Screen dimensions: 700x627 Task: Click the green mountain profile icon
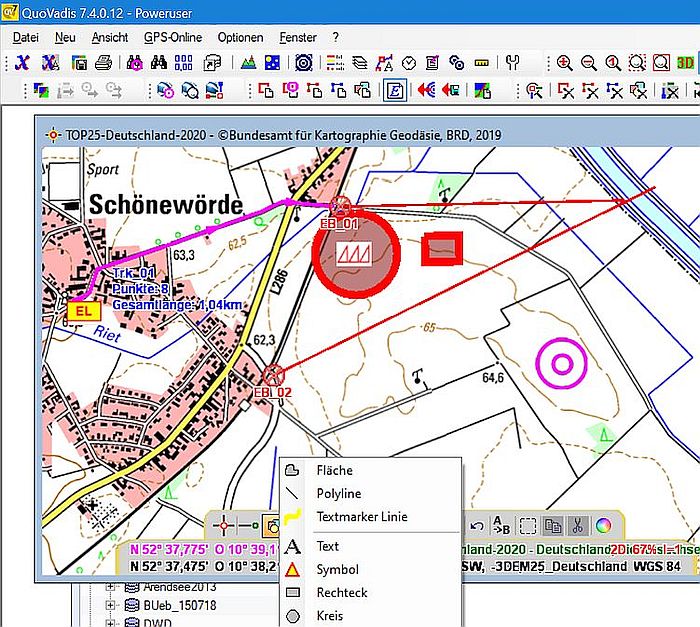click(249, 63)
